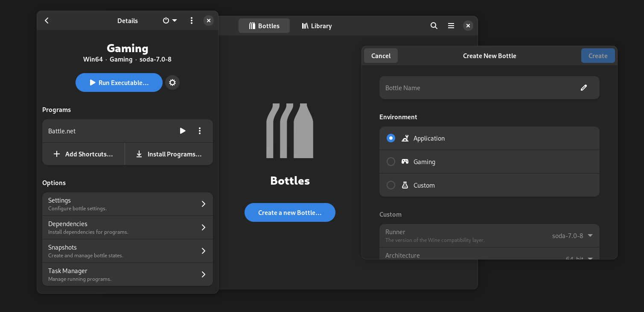
Task: Click the large Bottles logo in main window
Action: click(290, 131)
